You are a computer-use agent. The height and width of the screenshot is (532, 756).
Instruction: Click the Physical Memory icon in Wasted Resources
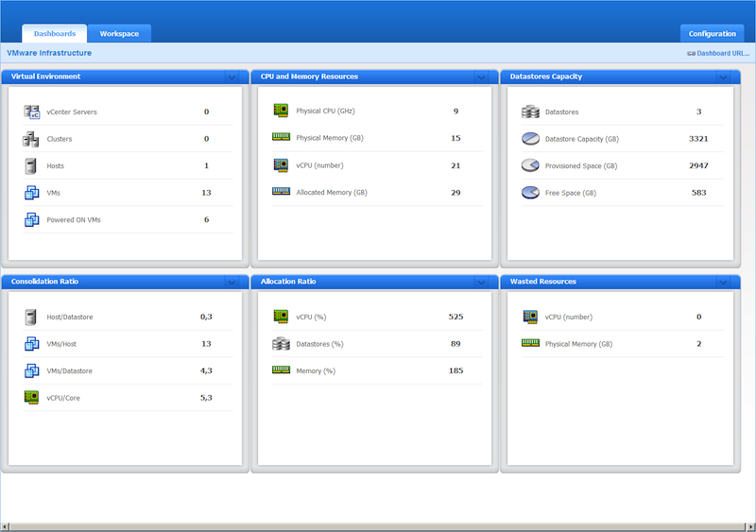[x=530, y=343]
